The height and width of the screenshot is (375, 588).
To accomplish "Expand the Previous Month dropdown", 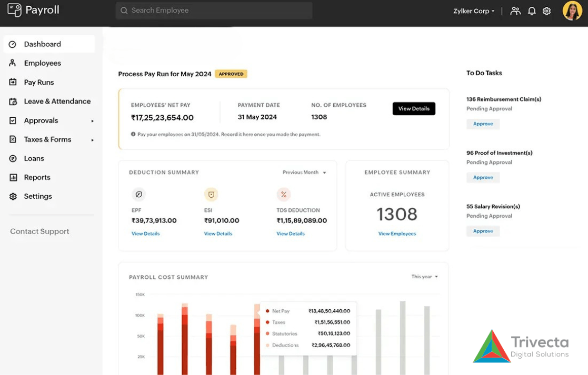I will 304,173.
